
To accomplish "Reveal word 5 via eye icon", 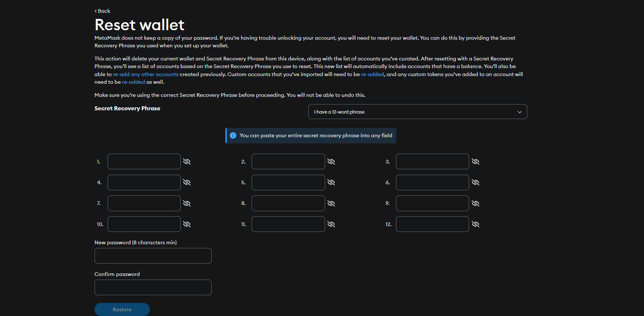I will (x=331, y=182).
